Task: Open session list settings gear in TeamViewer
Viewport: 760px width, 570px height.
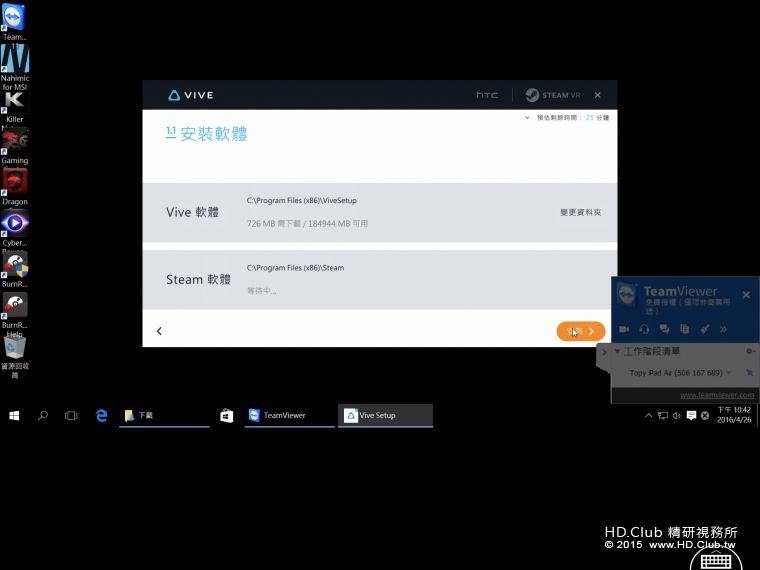Action: coord(750,351)
